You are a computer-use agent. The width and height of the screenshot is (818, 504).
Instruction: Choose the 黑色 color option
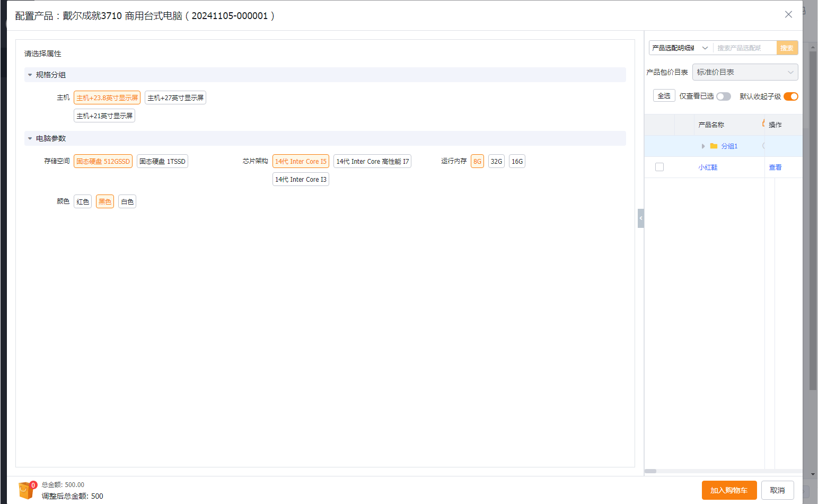pos(105,202)
